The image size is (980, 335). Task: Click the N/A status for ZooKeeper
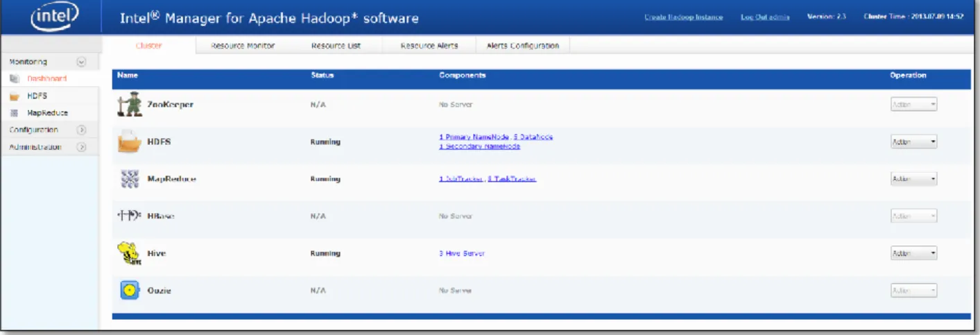click(x=317, y=105)
